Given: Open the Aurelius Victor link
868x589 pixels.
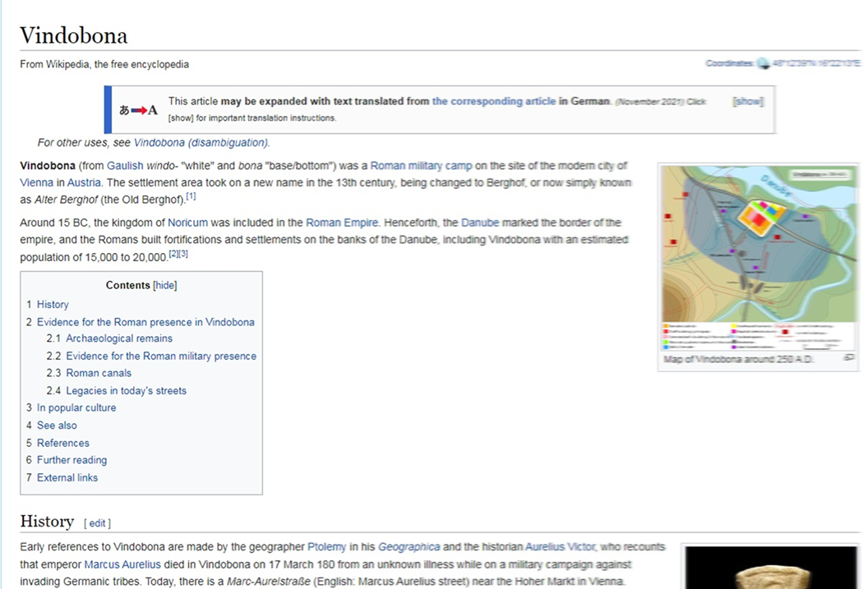Looking at the screenshot, I should pos(560,547).
